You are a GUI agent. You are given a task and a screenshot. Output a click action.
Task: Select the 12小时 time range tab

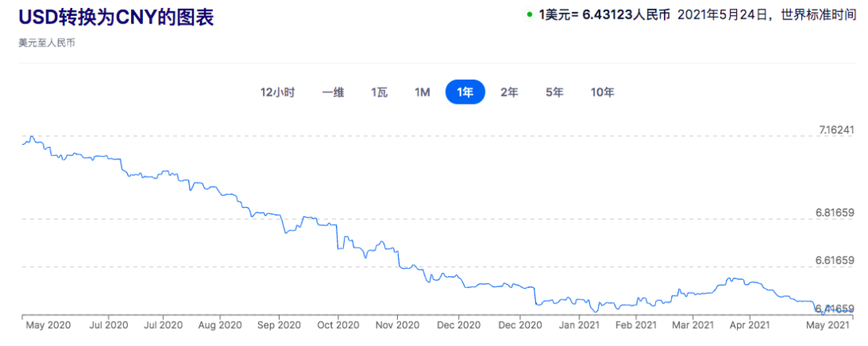[x=277, y=93]
